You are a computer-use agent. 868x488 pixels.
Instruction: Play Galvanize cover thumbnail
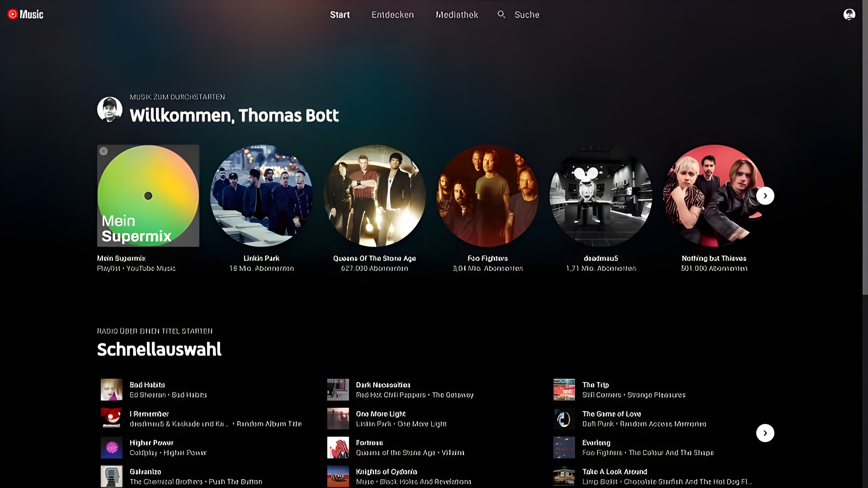click(x=112, y=476)
